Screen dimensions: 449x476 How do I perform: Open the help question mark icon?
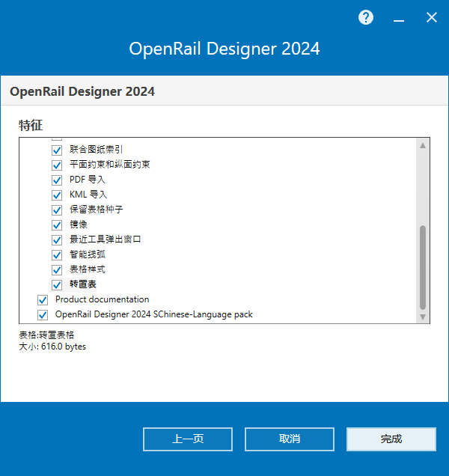pos(366,18)
